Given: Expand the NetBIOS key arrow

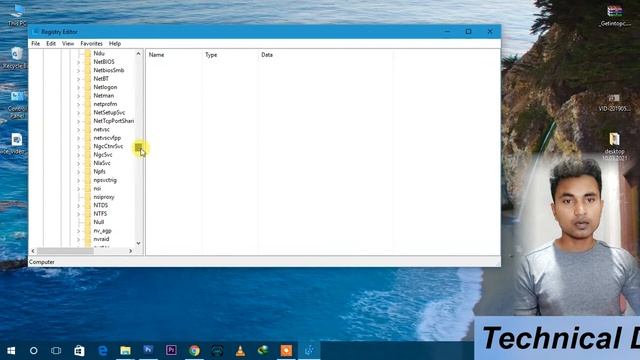Looking at the screenshot, I should click(x=78, y=62).
